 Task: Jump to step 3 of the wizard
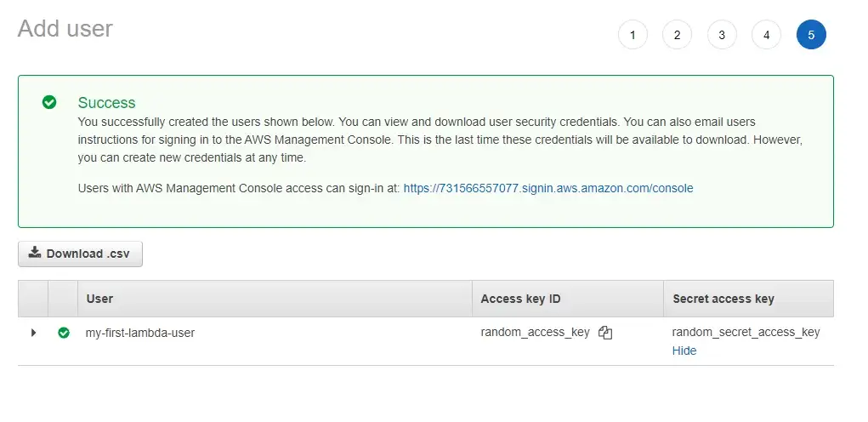click(722, 35)
